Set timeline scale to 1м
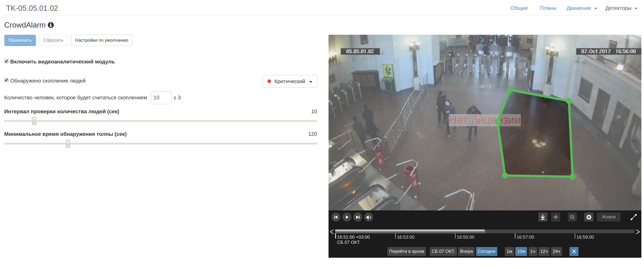This screenshot has width=644, height=269. [x=509, y=251]
